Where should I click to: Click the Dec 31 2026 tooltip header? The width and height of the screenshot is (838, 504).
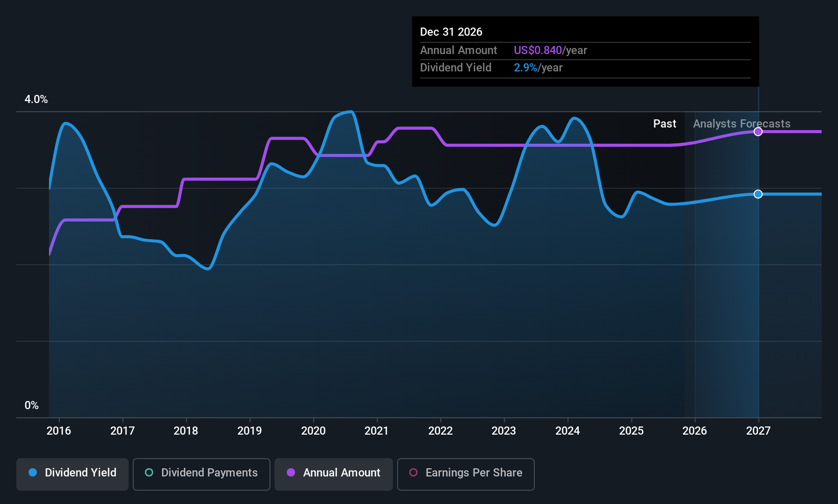tap(451, 32)
